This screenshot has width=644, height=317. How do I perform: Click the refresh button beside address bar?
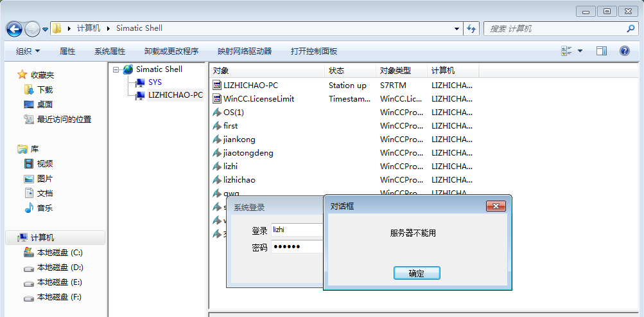pyautogui.click(x=471, y=28)
